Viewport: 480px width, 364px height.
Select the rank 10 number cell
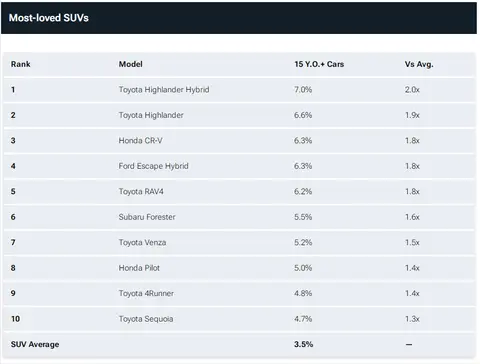(x=15, y=319)
